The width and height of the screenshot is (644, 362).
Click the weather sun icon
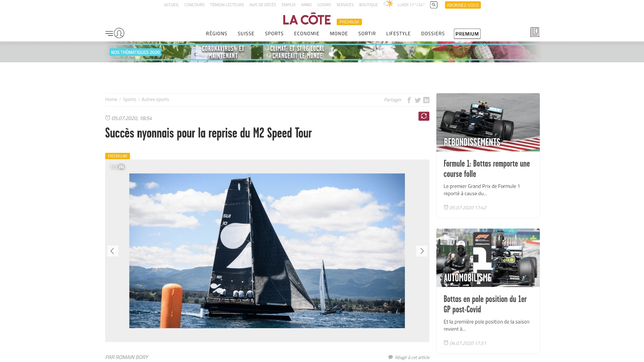click(x=389, y=4)
